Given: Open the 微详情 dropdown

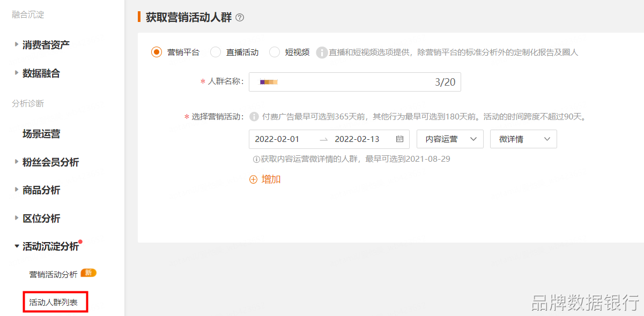Looking at the screenshot, I should pos(524,139).
